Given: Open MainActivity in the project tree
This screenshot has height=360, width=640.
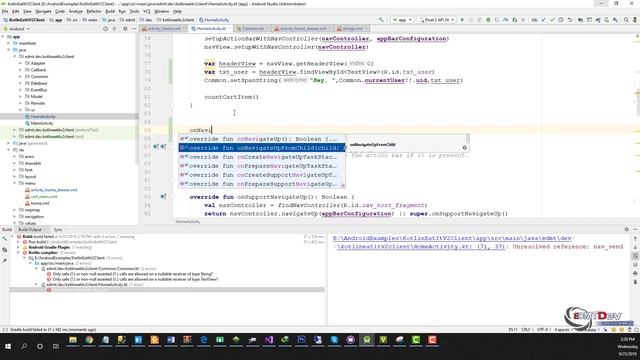Looking at the screenshot, I should click(42, 123).
